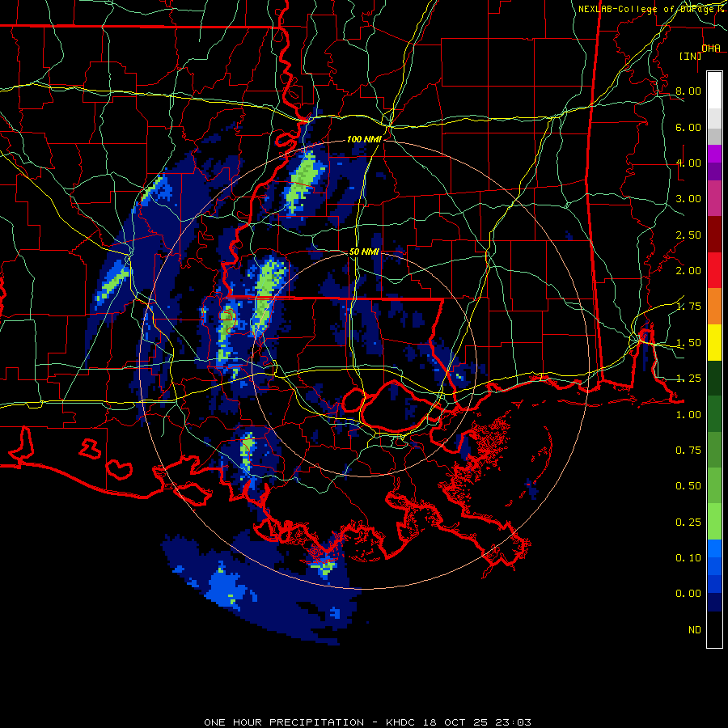Click the 2.00 legend value

(688, 271)
